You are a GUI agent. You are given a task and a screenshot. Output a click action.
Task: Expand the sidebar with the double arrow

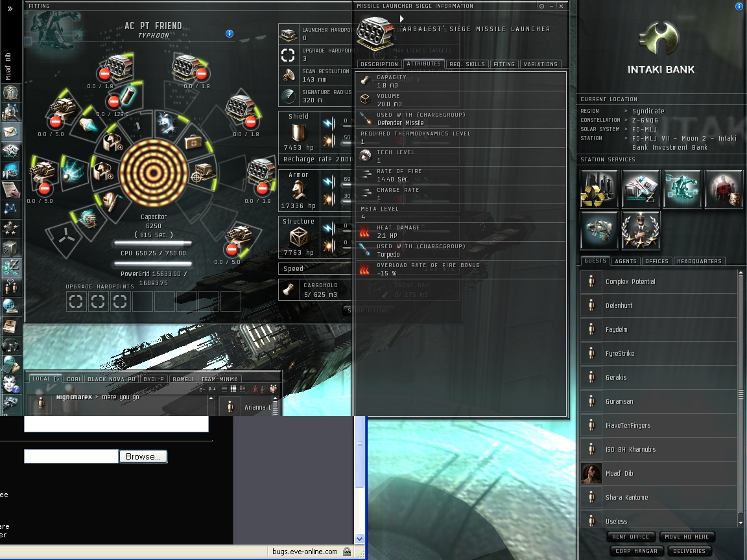10,8
